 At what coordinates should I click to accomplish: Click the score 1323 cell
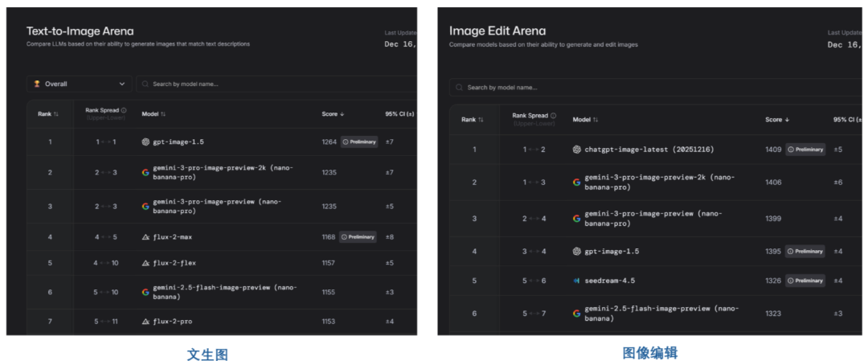773,314
